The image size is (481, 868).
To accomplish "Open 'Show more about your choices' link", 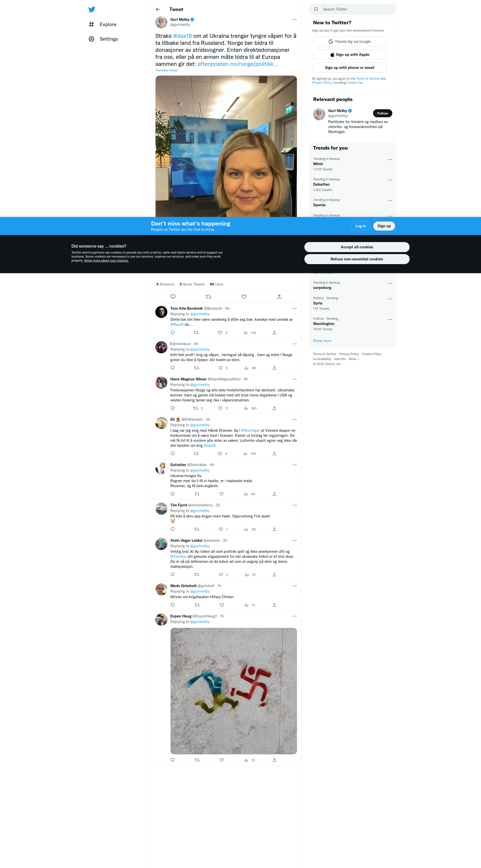I will click(x=106, y=261).
